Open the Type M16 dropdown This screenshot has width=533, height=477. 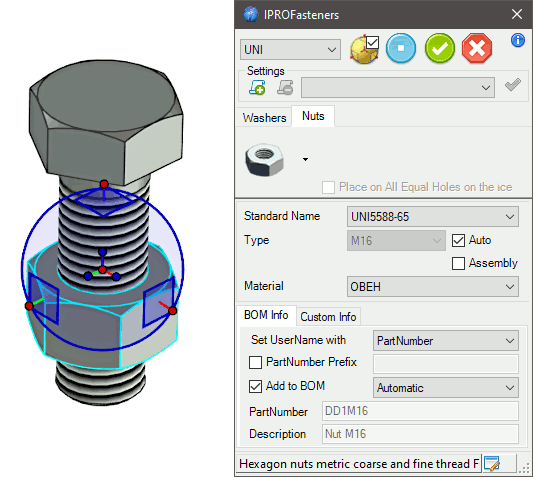pos(396,241)
